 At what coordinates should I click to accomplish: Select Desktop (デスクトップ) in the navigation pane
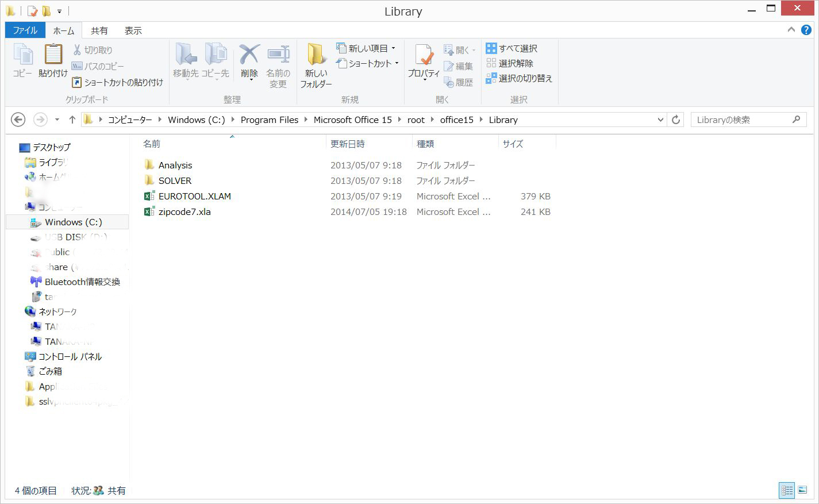pyautogui.click(x=45, y=147)
